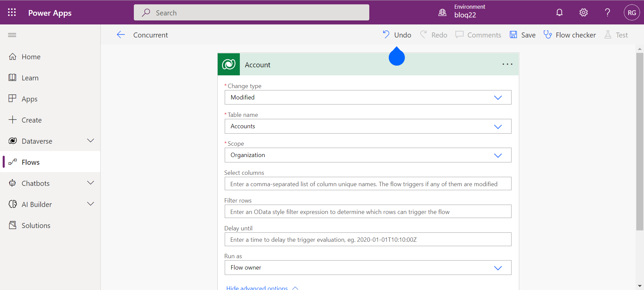Open notifications bell
The height and width of the screenshot is (290, 644).
point(559,12)
